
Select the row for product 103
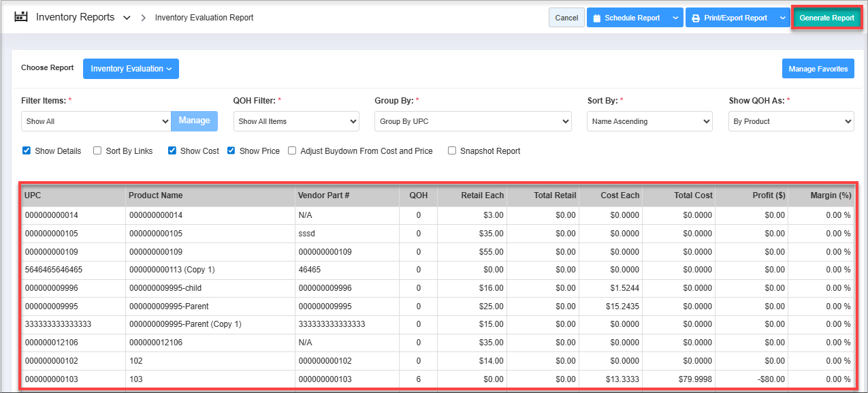tap(135, 379)
